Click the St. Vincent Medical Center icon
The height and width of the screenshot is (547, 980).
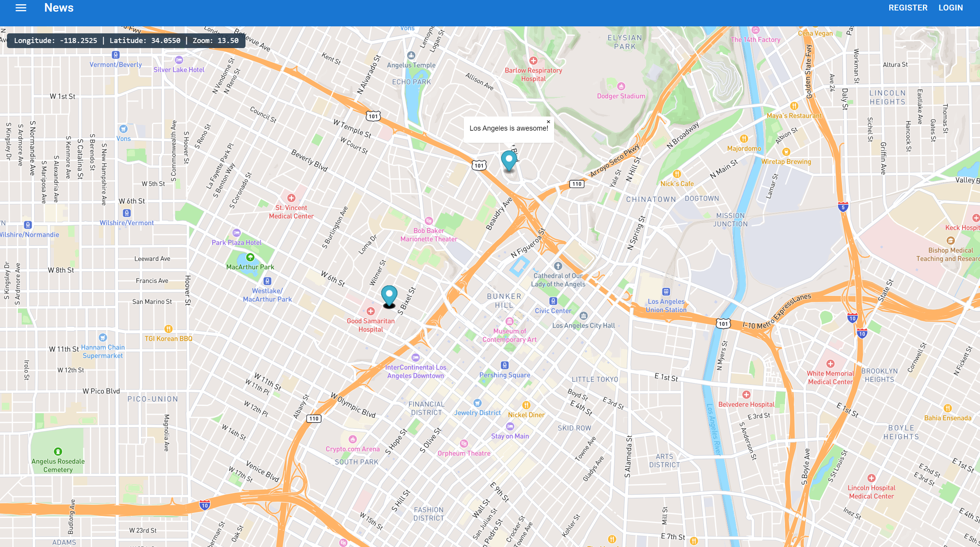pyautogui.click(x=291, y=198)
